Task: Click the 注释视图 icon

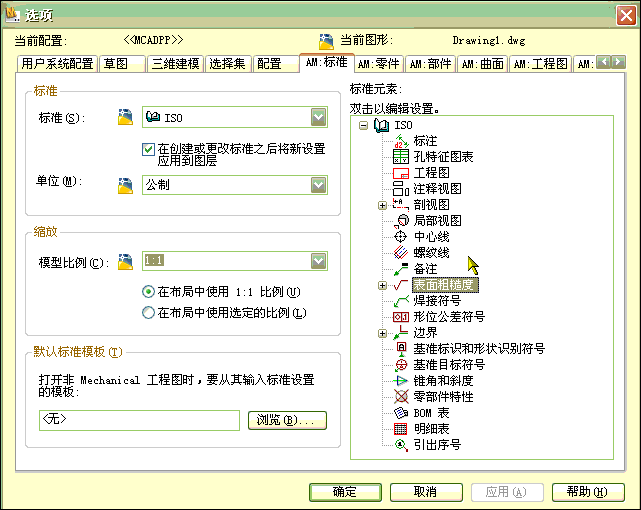Action: coord(401,189)
